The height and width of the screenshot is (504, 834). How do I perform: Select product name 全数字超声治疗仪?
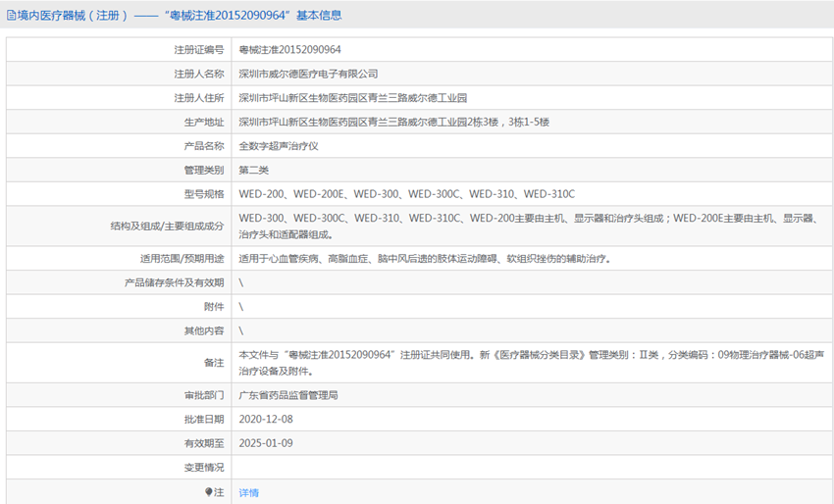point(279,146)
